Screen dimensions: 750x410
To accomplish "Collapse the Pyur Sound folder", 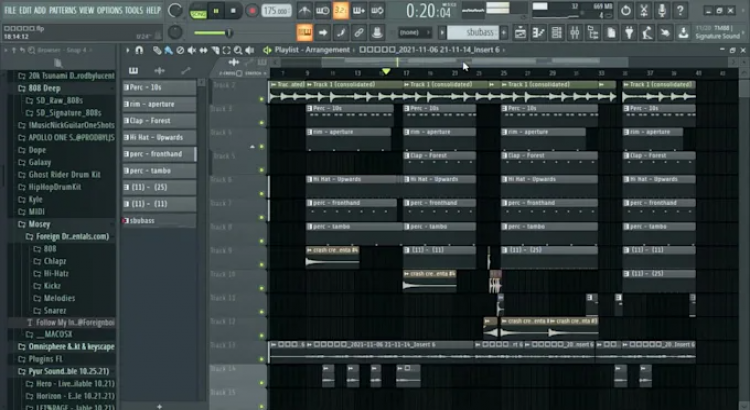I will (63, 371).
